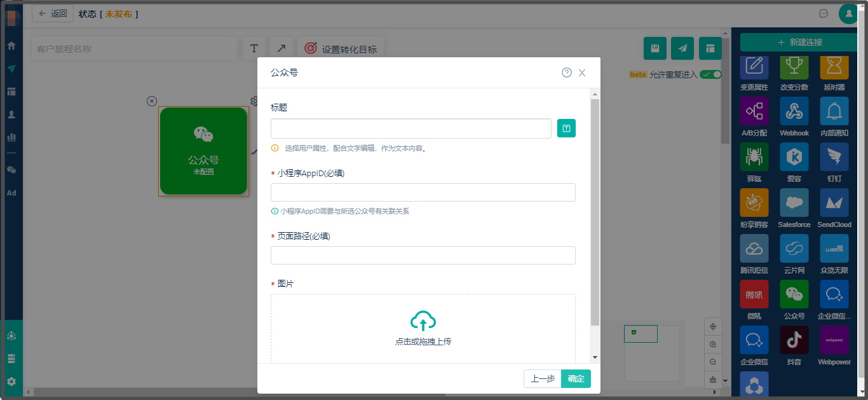The height and width of the screenshot is (400, 868).
Task: Click the 客户旅程名称 name field
Action: pyautogui.click(x=135, y=49)
